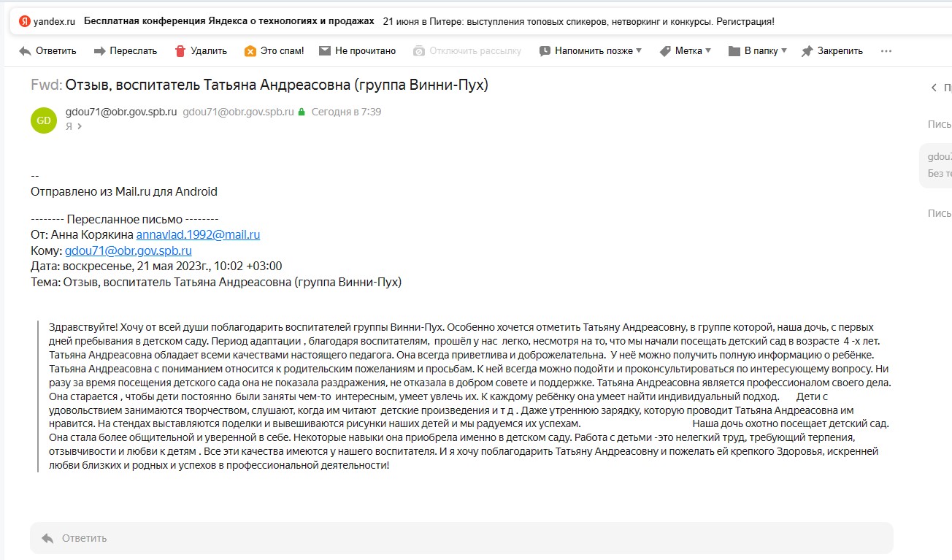Click the Не прочитано envelope icon
Viewport: 952px width, 560px height.
coord(324,51)
